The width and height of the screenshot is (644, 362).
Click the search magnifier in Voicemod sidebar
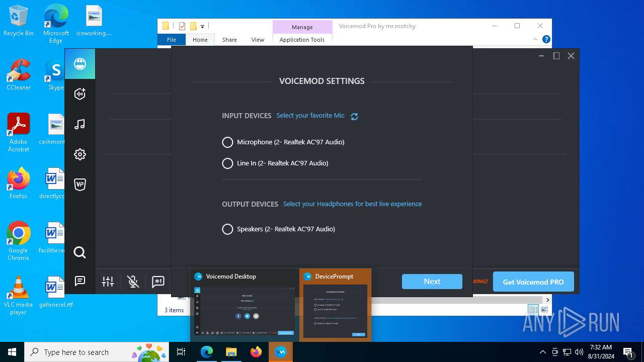80,252
